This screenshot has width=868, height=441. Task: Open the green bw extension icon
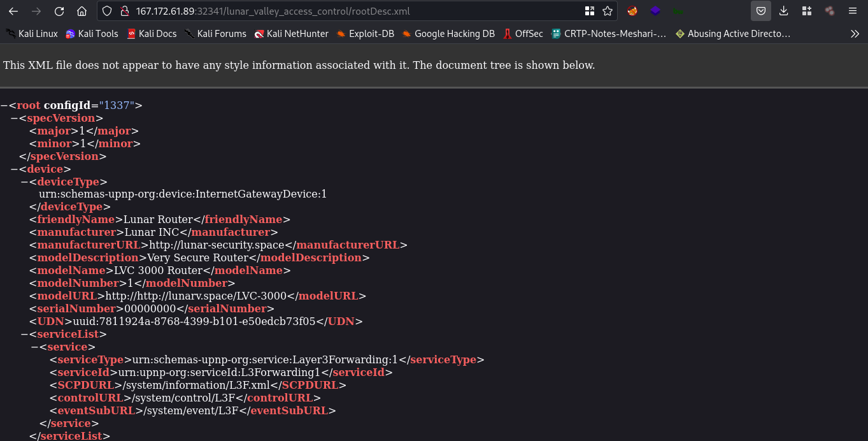[678, 11]
